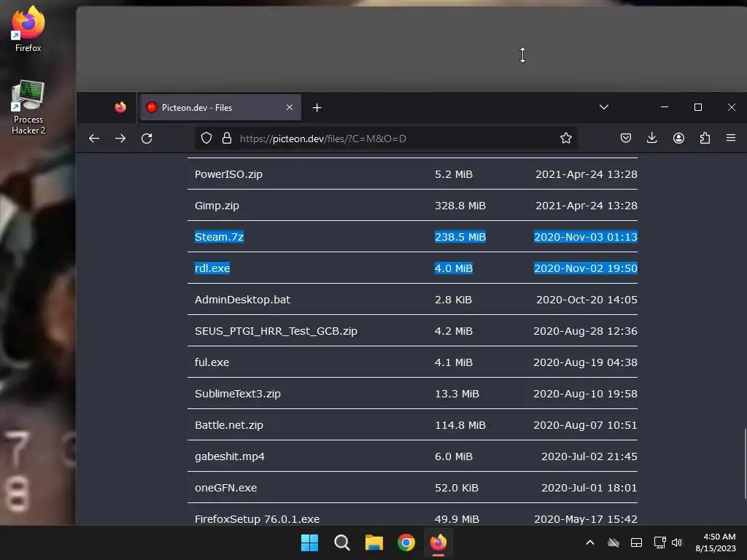This screenshot has height=560, width=747.
Task: Open the ful.exe link
Action: coord(212,362)
